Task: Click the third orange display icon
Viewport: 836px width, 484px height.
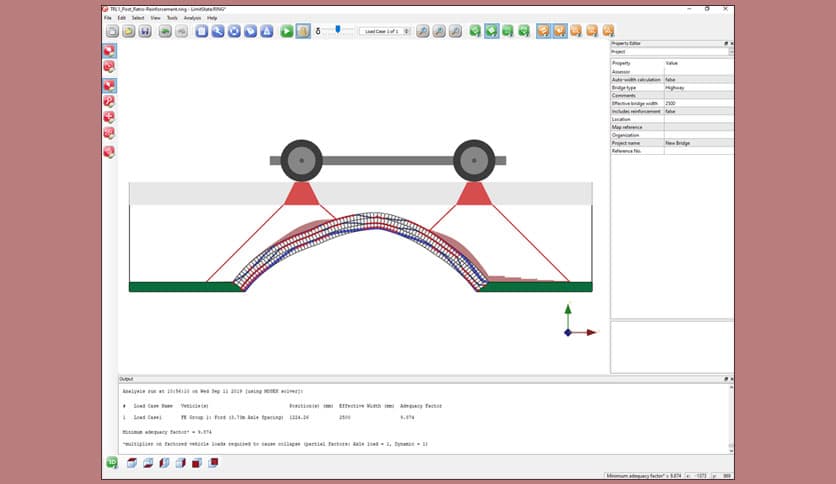Action: pyautogui.click(x=576, y=31)
